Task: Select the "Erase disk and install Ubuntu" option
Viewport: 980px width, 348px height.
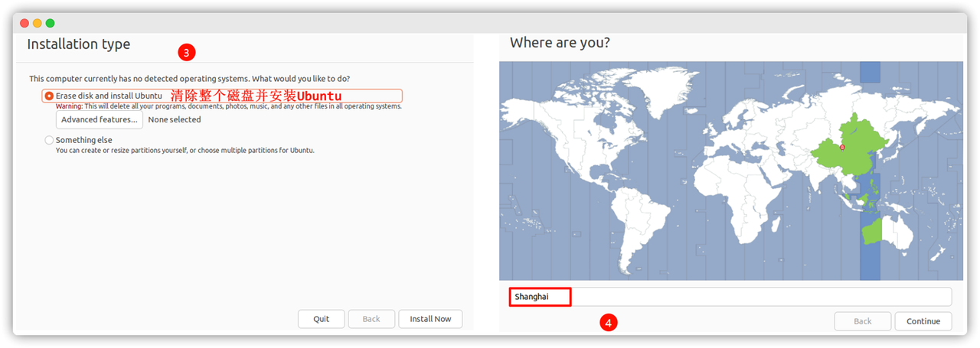Action: click(x=50, y=96)
